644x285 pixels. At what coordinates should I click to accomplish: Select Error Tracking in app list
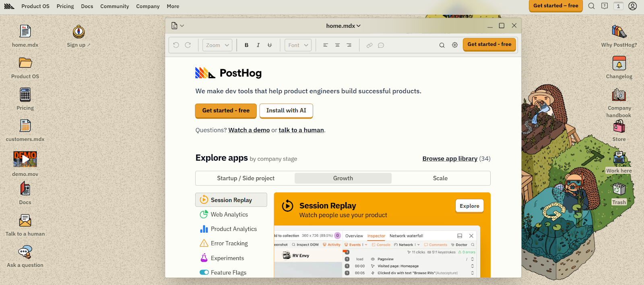pos(231,244)
